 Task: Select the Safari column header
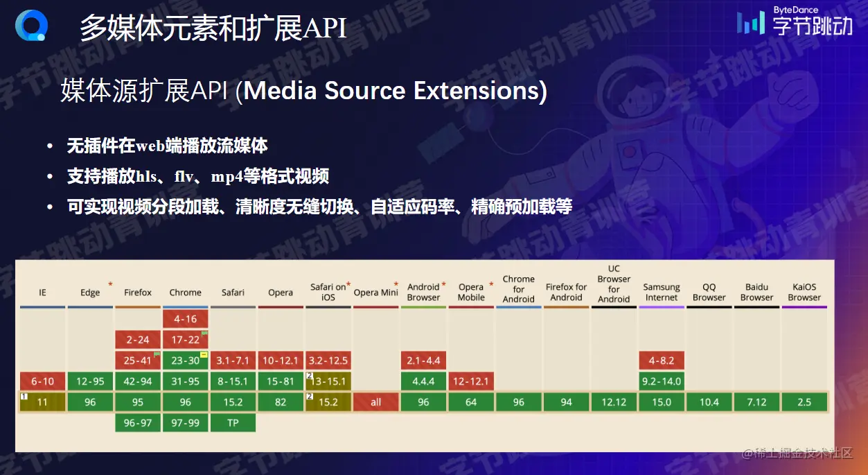pos(233,293)
